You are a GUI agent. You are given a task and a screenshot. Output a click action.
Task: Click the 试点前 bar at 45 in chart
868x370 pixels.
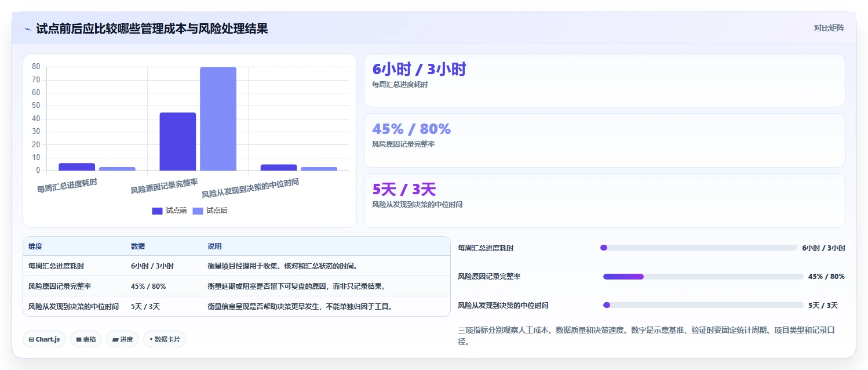coord(178,142)
